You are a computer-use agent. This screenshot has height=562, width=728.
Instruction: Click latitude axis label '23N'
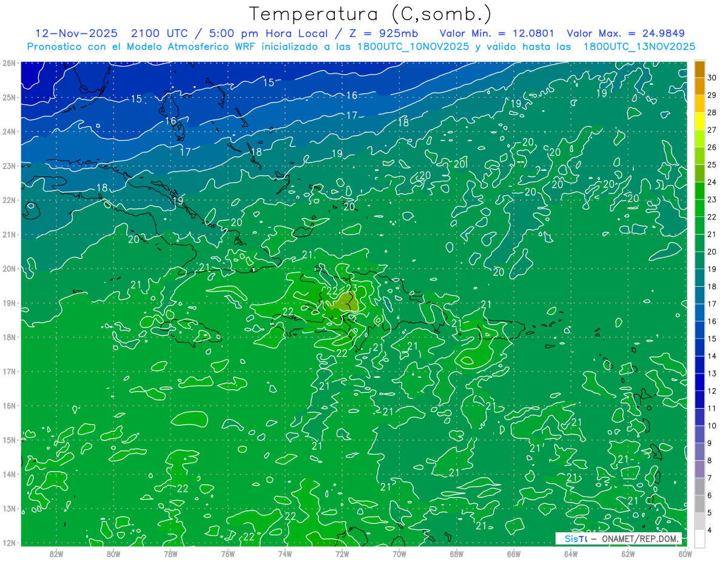[8, 166]
